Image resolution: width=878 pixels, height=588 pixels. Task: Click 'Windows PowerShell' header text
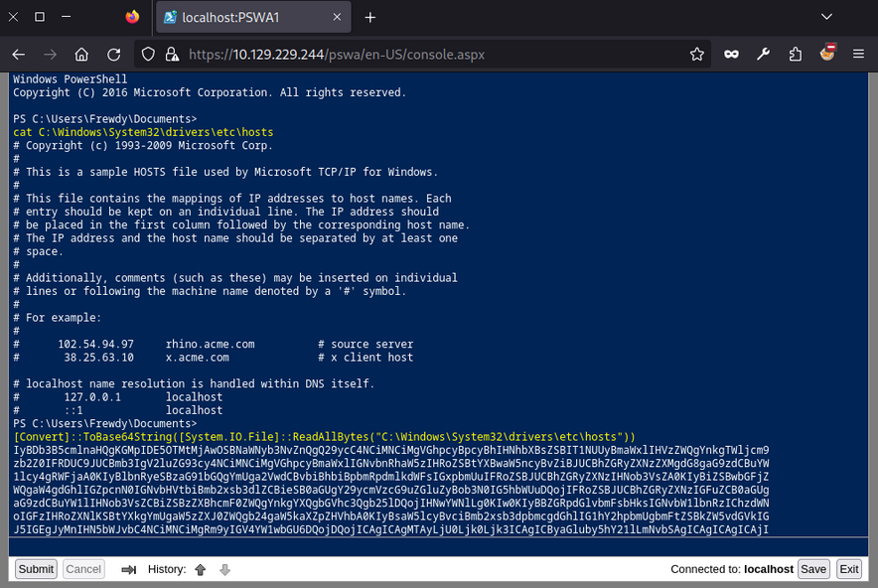[x=70, y=78]
